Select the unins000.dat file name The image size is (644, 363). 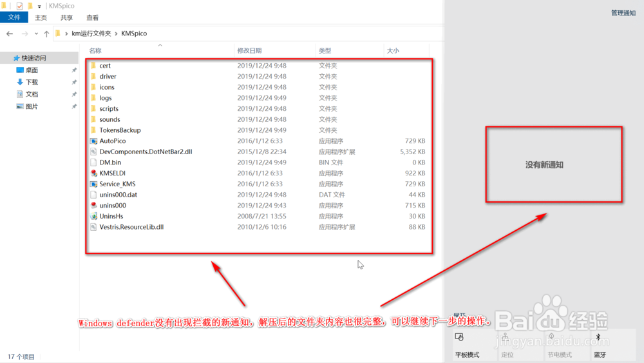click(x=118, y=195)
